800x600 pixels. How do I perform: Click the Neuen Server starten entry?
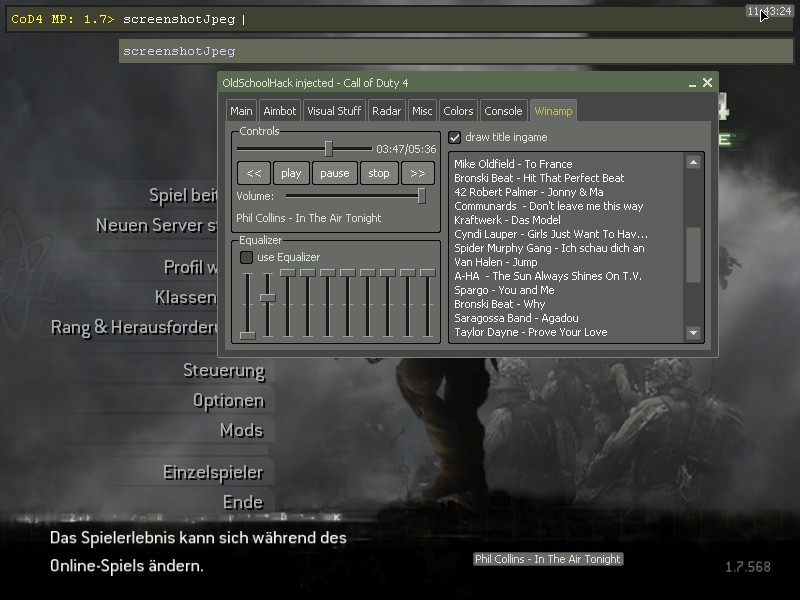(x=157, y=225)
